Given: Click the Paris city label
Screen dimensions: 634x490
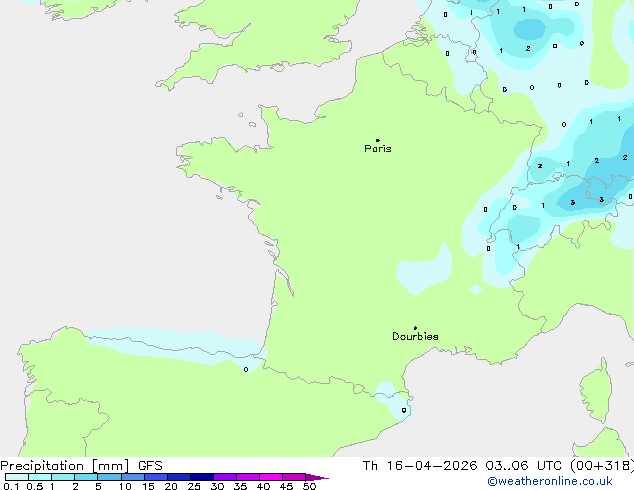Looking at the screenshot, I should tap(378, 149).
